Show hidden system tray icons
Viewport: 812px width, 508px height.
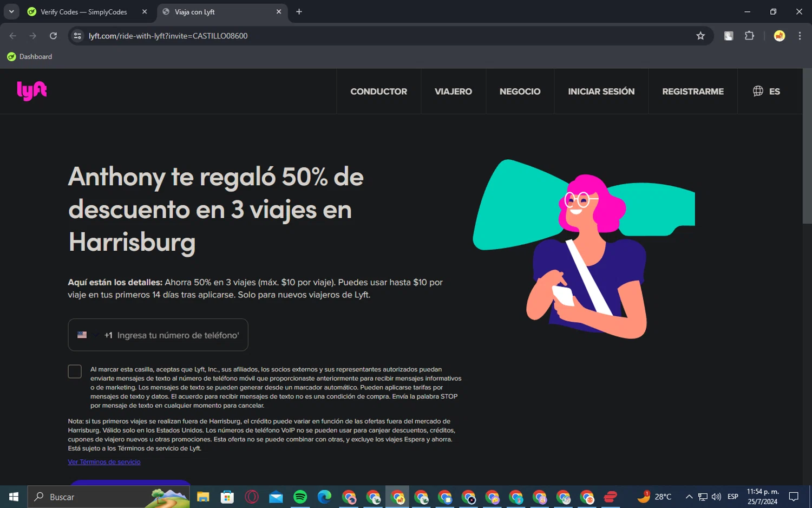689,497
